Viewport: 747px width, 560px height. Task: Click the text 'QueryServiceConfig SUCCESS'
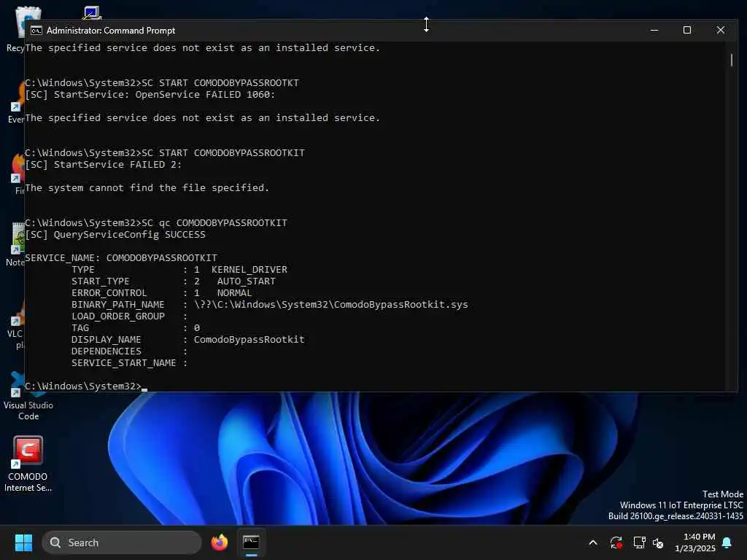tap(130, 235)
